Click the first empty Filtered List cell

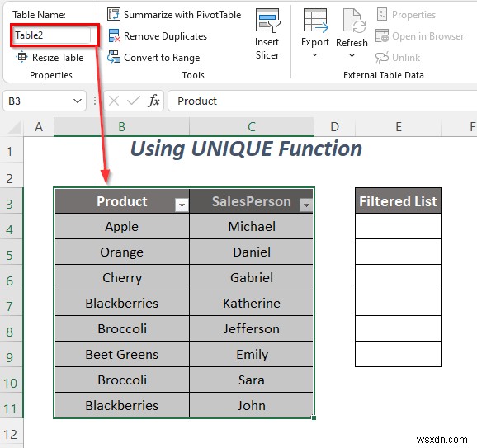point(399,226)
